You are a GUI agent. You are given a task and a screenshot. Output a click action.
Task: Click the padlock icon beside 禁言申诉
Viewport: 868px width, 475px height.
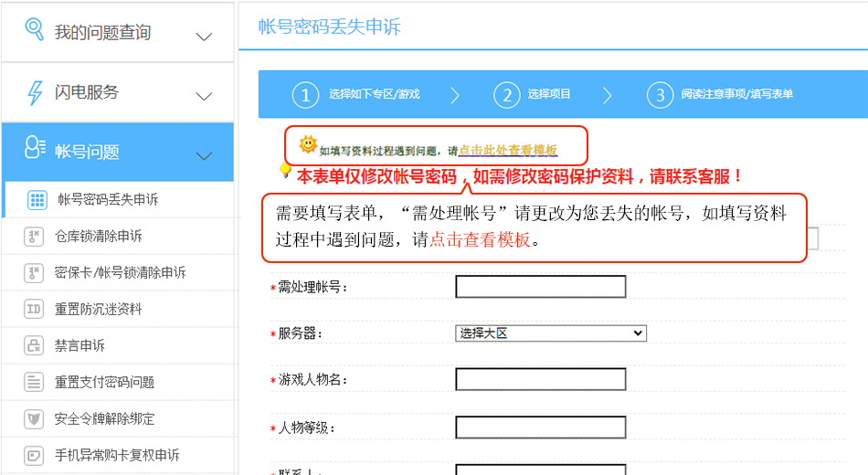(x=34, y=345)
